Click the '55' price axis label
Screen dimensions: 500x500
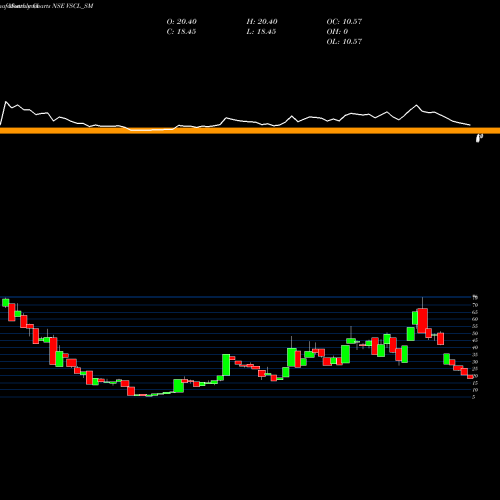(475, 326)
